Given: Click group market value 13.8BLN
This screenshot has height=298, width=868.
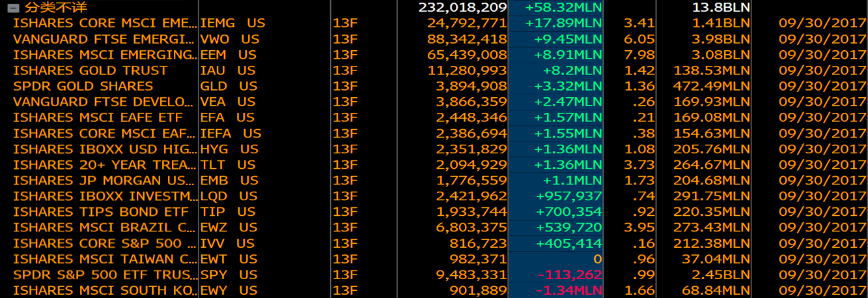Looking at the screenshot, I should [721, 8].
